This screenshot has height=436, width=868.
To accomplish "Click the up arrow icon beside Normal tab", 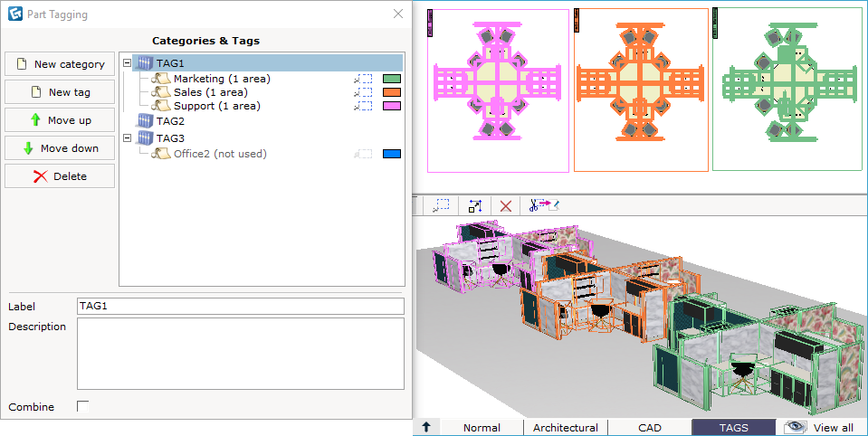I will click(425, 427).
